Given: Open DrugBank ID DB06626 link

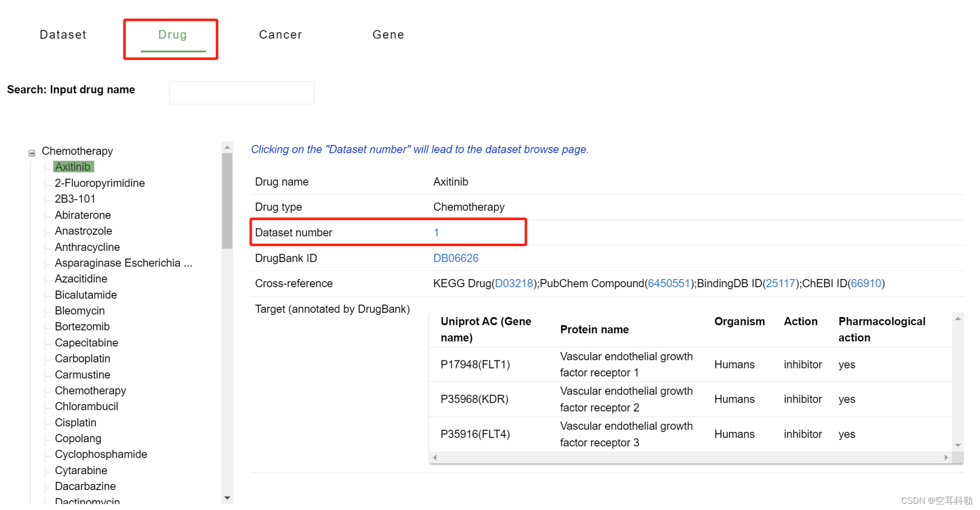Looking at the screenshot, I should [456, 258].
